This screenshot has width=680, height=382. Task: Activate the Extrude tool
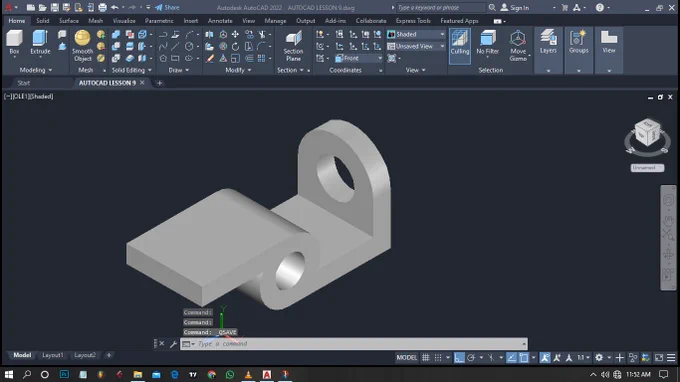[x=40, y=42]
